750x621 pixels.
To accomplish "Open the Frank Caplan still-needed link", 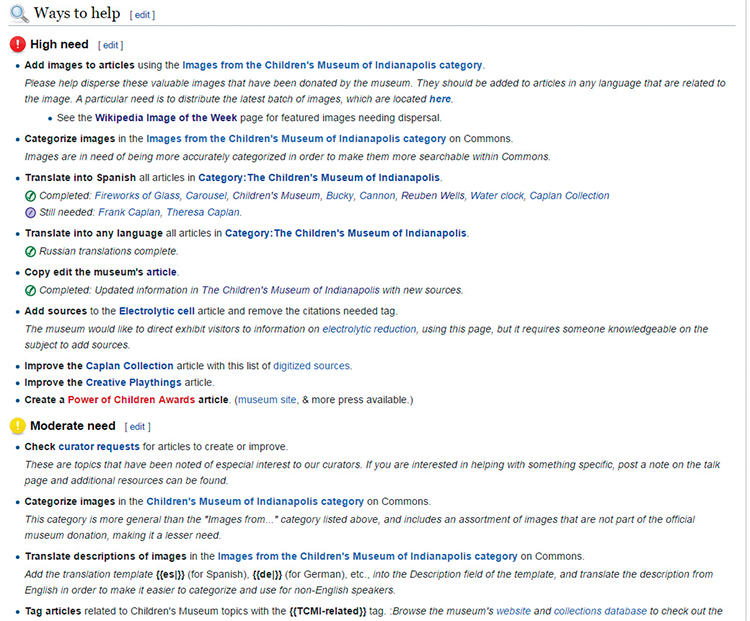I will [129, 212].
